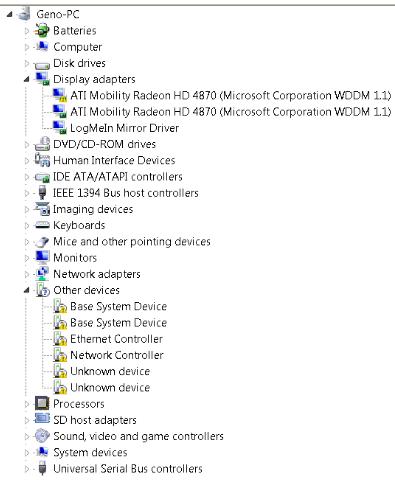Click the Sound, video and game controllers icon
This screenshot has width=395, height=493.
coord(42,436)
